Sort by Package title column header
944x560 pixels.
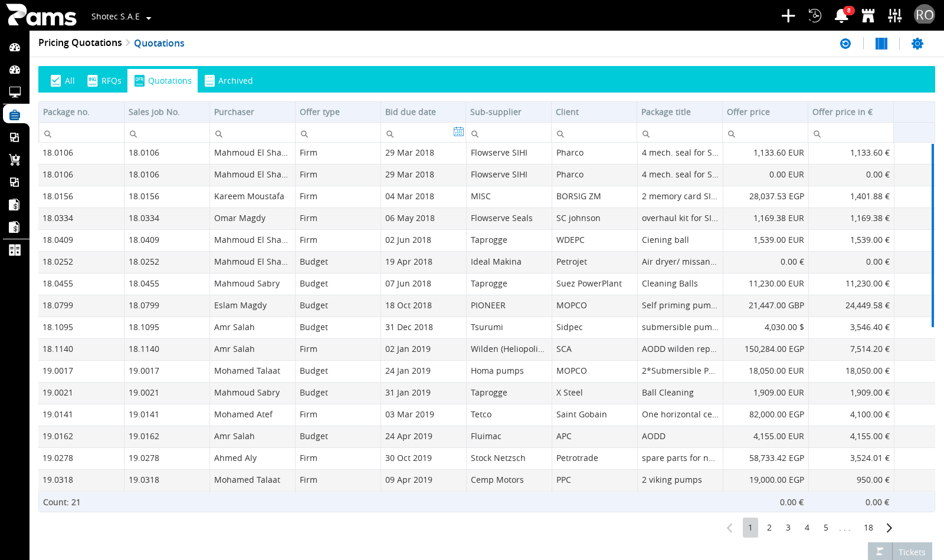pos(680,112)
